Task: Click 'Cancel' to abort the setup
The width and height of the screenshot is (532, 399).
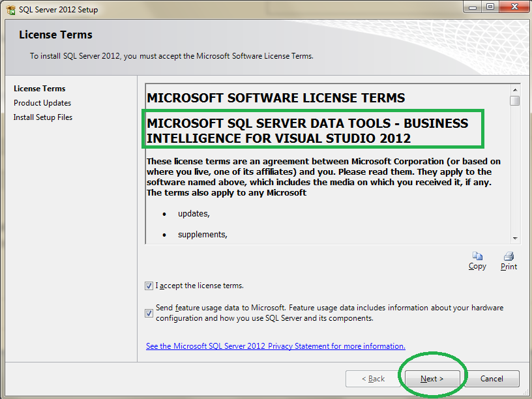Action: [492, 378]
